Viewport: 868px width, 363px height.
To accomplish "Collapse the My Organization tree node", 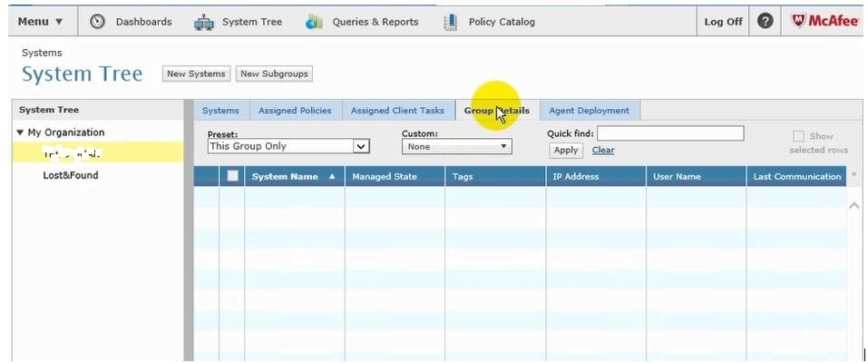I will [x=21, y=132].
